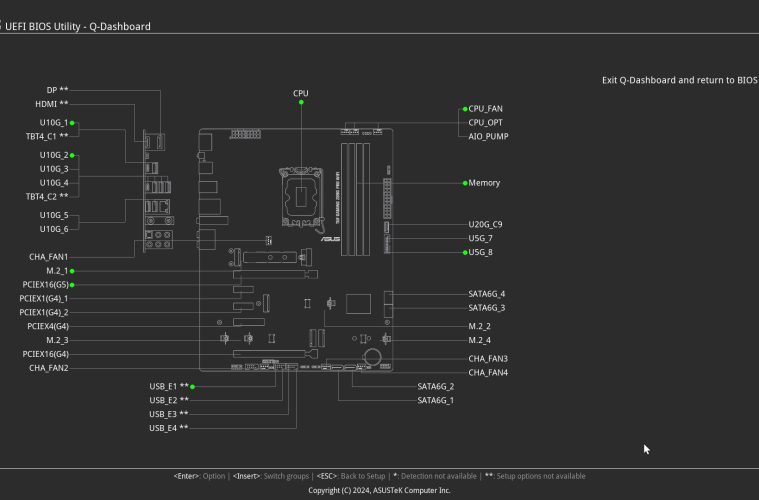Click the CPU label above the board
This screenshot has height=500, width=759.
[x=301, y=93]
